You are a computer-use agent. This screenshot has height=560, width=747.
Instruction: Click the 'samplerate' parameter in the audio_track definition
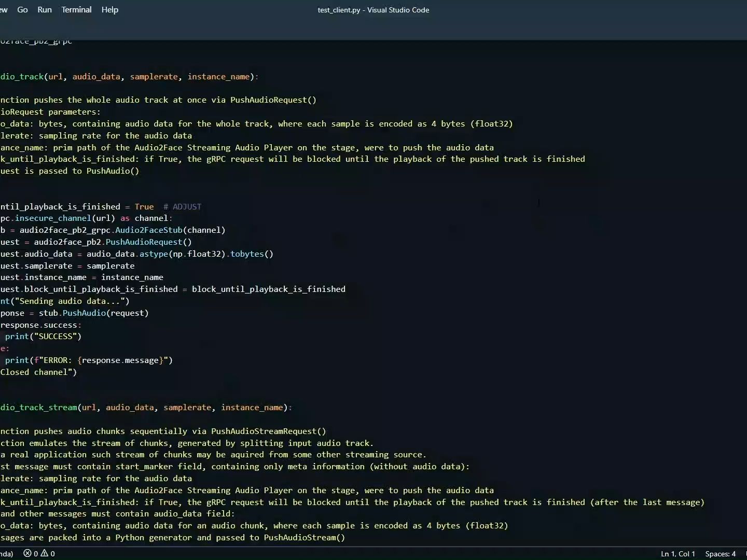click(154, 77)
